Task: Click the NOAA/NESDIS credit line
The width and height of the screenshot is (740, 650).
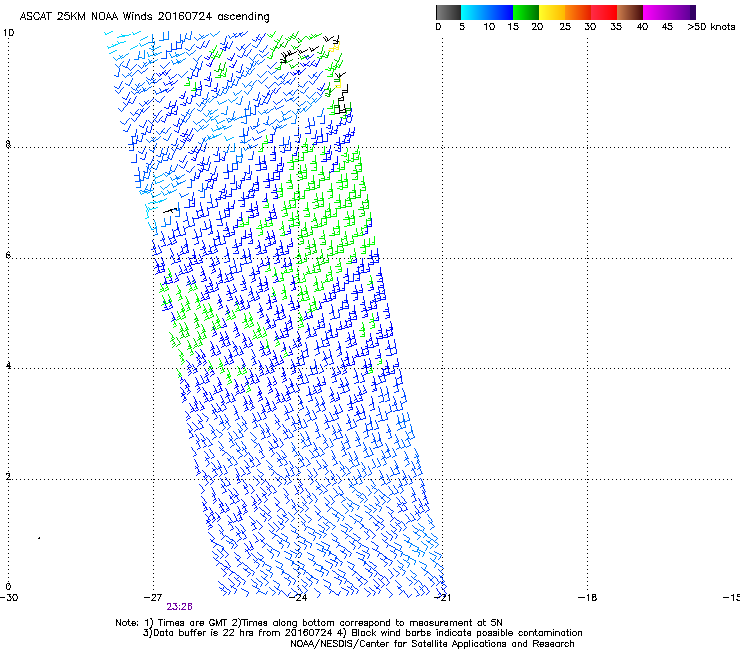Action: (432, 644)
